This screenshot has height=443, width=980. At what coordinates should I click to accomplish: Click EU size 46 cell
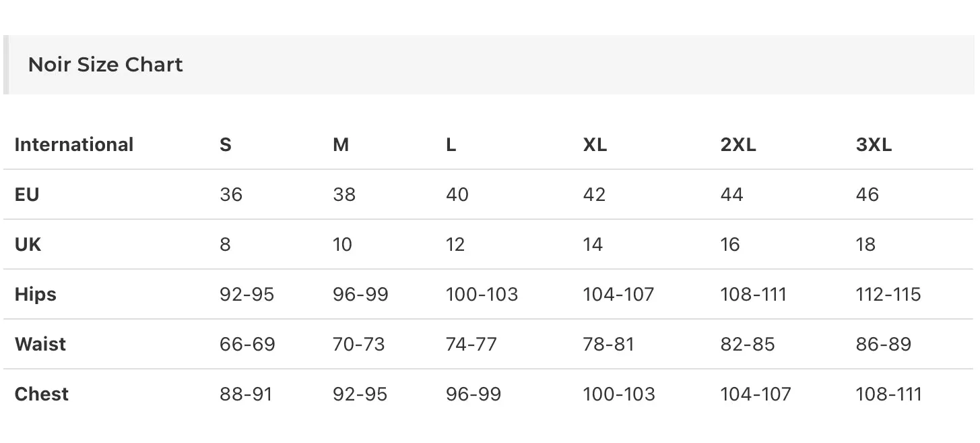point(868,194)
